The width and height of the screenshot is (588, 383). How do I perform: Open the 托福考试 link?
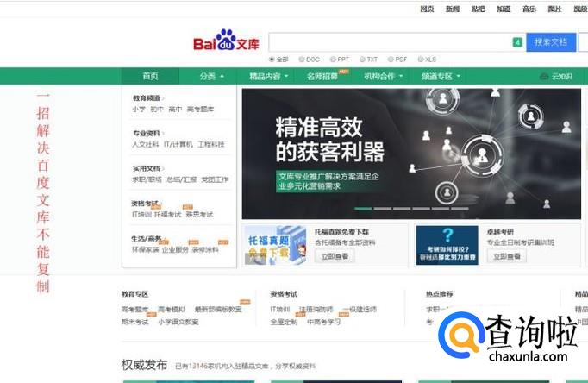tap(168, 215)
